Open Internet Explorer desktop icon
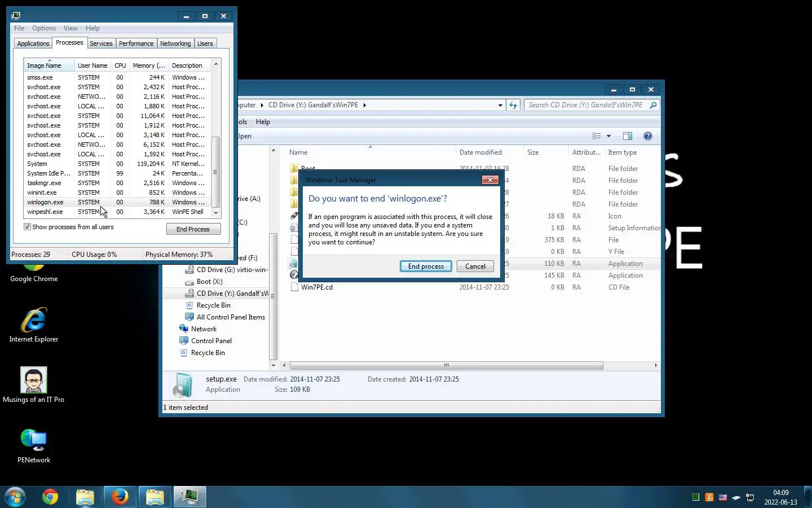The width and height of the screenshot is (812, 508). tap(34, 325)
